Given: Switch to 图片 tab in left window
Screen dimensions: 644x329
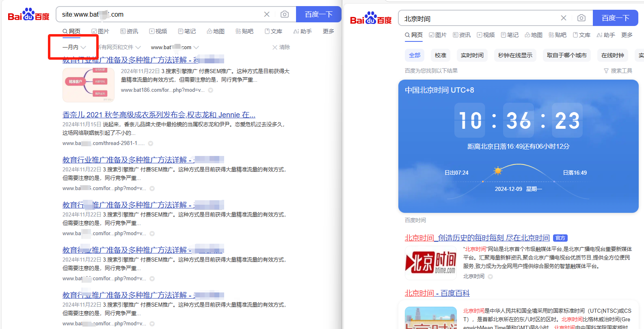Looking at the screenshot, I should pos(100,31).
